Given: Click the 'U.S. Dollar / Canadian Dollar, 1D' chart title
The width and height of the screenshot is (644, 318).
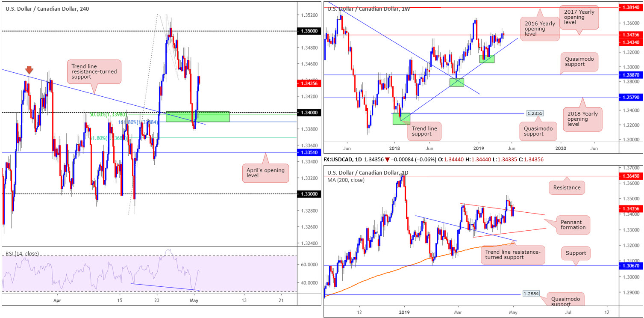Looking at the screenshot, I should click(x=368, y=173).
